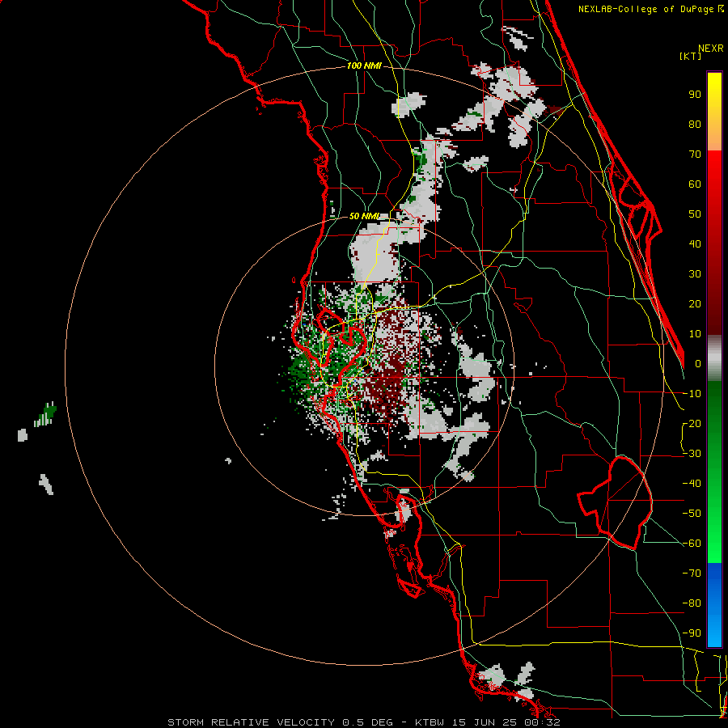Click the positive 40 scale value
728x728 pixels.
click(695, 243)
